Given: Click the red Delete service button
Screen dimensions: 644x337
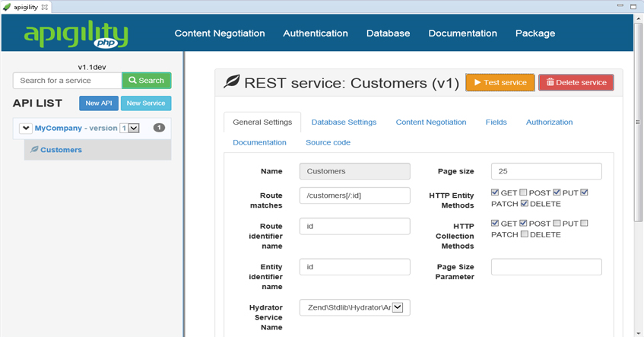Looking at the screenshot, I should coord(576,83).
